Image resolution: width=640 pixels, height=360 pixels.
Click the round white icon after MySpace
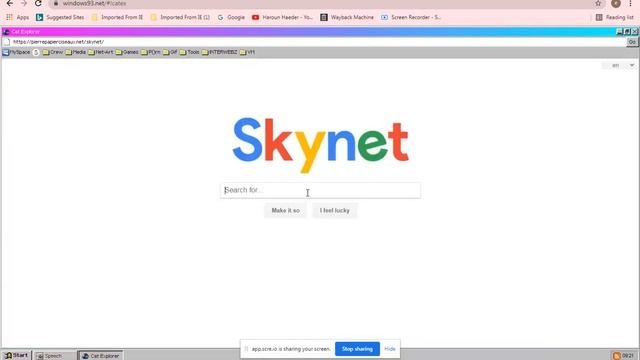click(36, 52)
